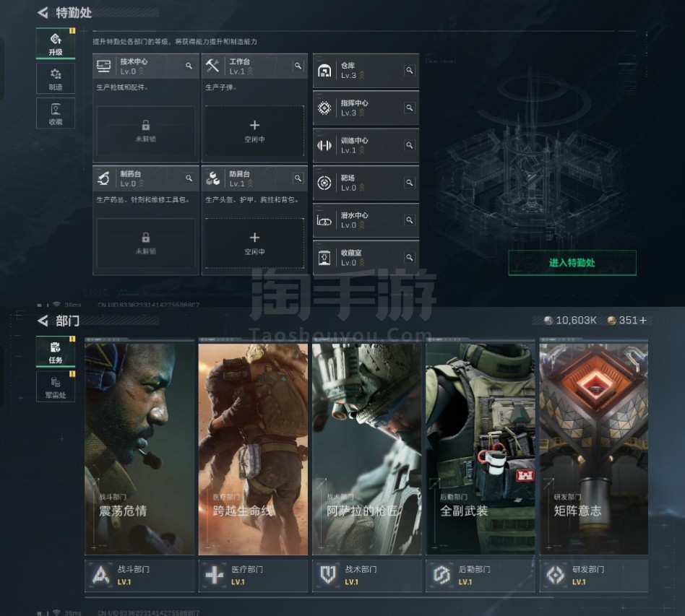
Task: Click the 训练中心 dumbbell icon
Action: point(324,145)
